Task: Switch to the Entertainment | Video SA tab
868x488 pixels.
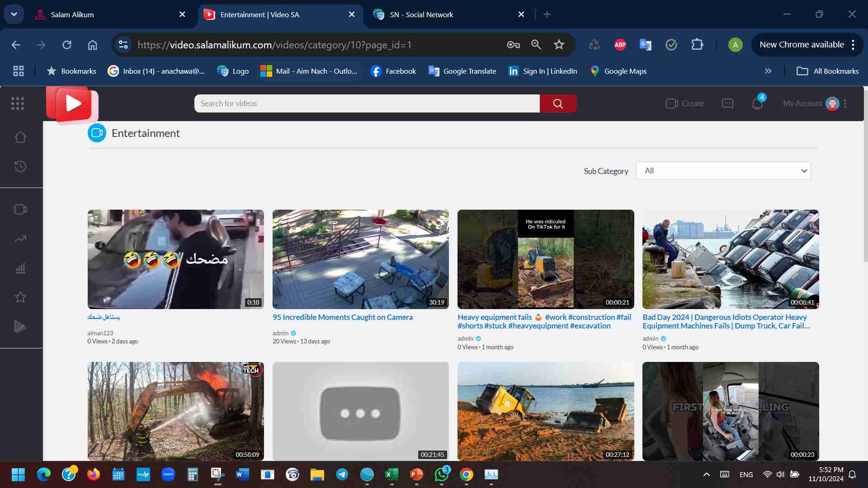Action: point(280,14)
